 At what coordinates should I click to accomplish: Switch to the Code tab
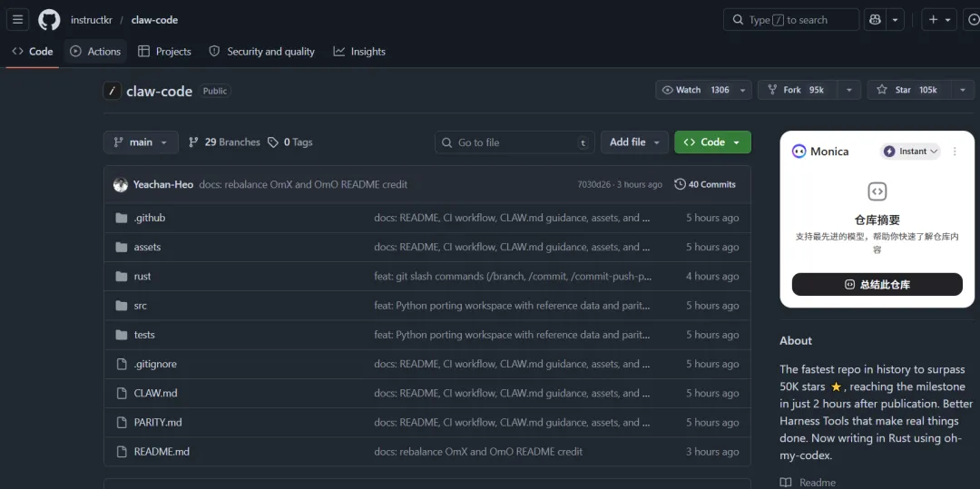click(33, 52)
